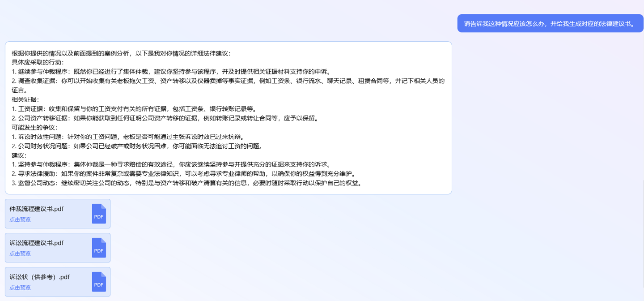Open 点击预览 under 诉讼状（供参考）.pdf
644x301 pixels.
click(20, 288)
